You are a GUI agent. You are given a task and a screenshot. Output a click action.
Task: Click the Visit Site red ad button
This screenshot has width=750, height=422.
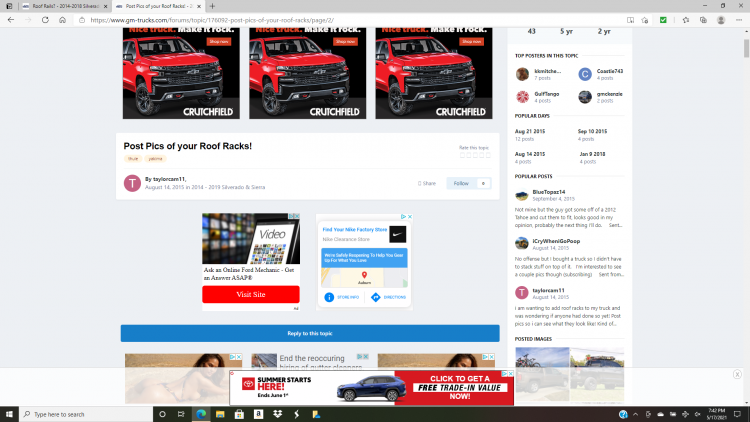[x=251, y=294]
